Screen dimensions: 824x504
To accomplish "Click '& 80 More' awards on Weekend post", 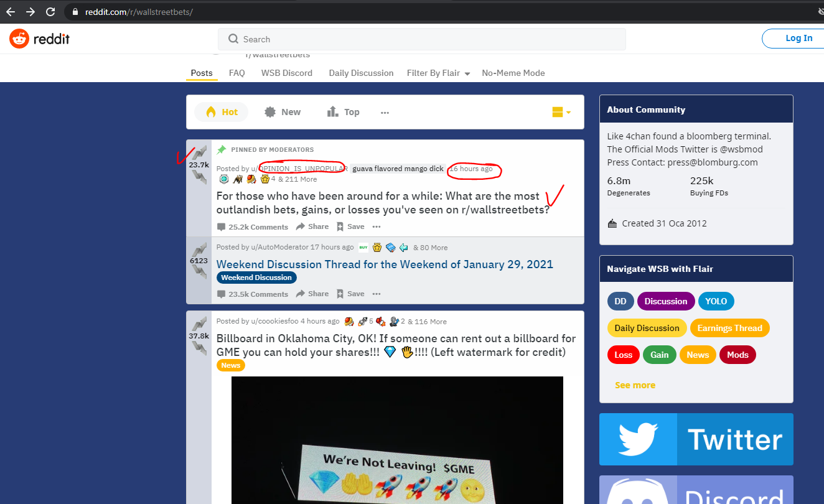I will click(x=430, y=248).
